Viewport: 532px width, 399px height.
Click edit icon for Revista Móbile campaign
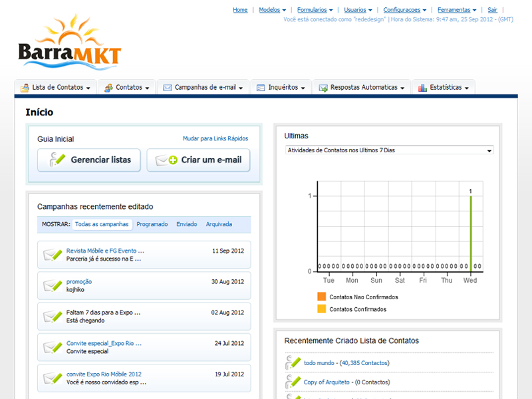coord(53,255)
